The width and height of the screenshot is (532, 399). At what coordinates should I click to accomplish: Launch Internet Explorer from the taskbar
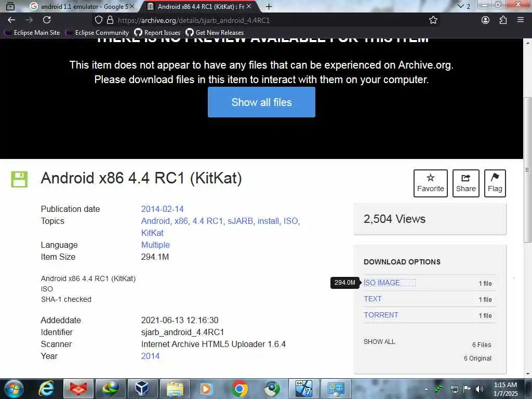[46, 389]
